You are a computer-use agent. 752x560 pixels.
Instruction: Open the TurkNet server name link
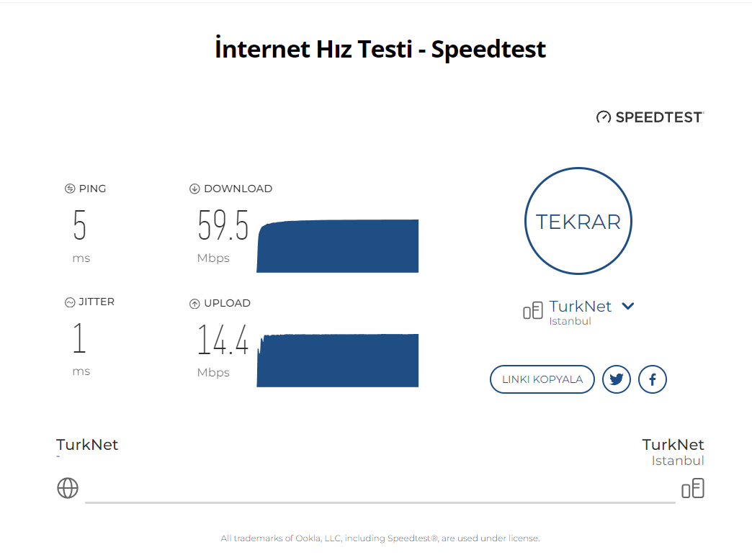click(581, 306)
